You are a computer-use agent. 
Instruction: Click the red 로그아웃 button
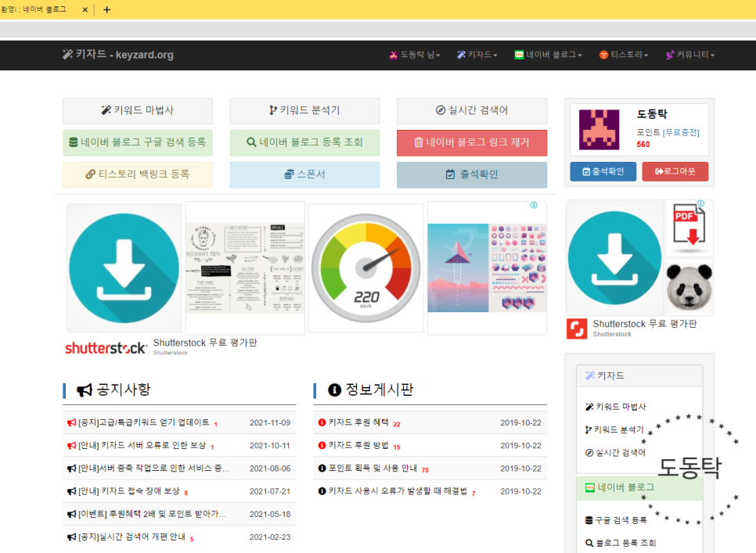(675, 171)
